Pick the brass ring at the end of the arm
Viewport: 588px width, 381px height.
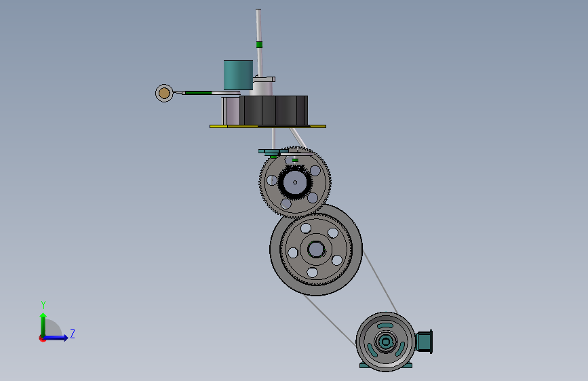tap(164, 93)
